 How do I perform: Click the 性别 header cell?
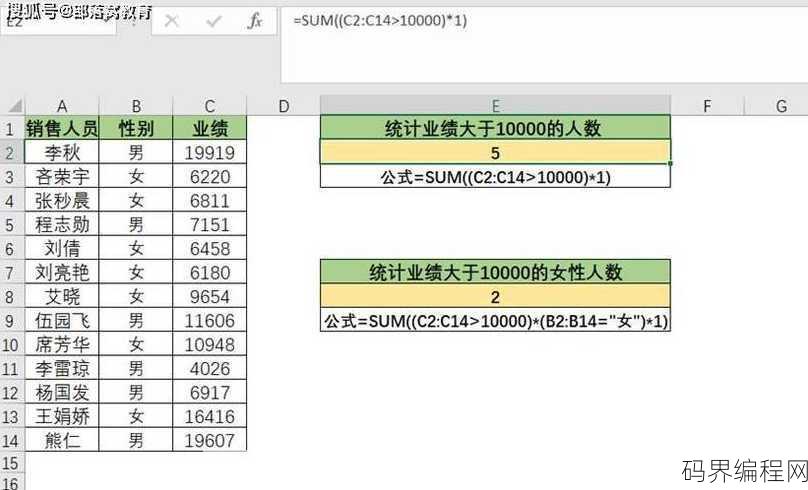coord(136,128)
